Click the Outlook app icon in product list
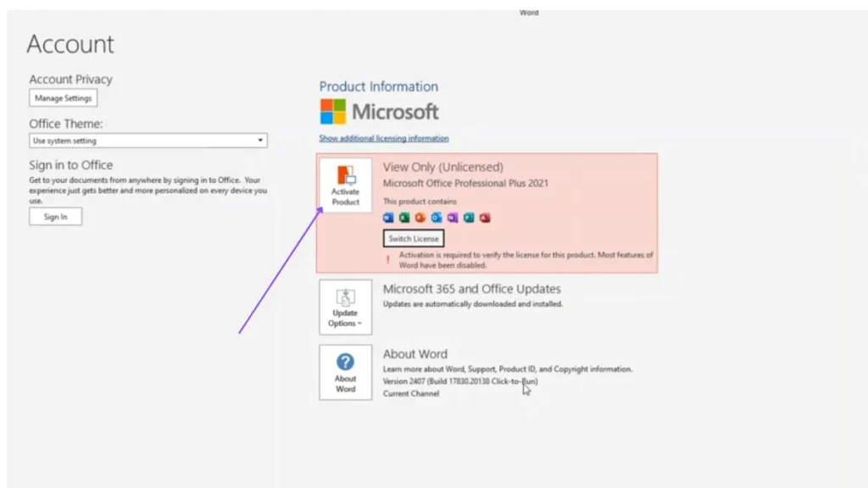The width and height of the screenshot is (868, 488). click(x=437, y=218)
